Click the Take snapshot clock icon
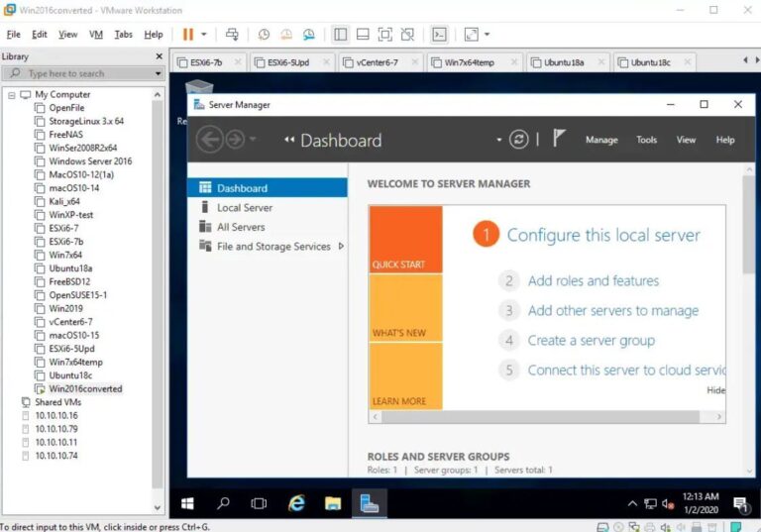Image resolution: width=761 pixels, height=532 pixels. (x=264, y=34)
